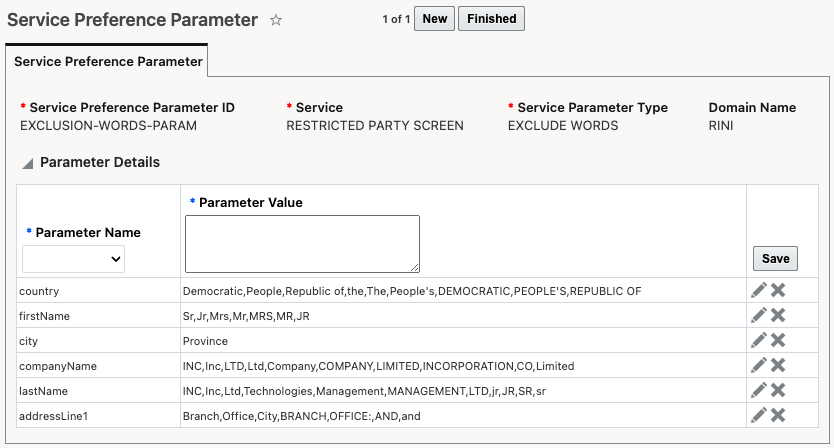
Task: Delete the firstName parameter row
Action: [x=778, y=316]
